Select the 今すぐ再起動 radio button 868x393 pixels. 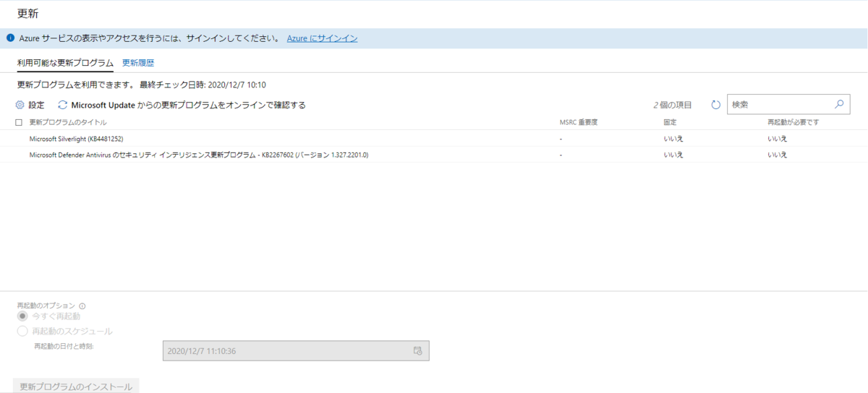click(22, 316)
